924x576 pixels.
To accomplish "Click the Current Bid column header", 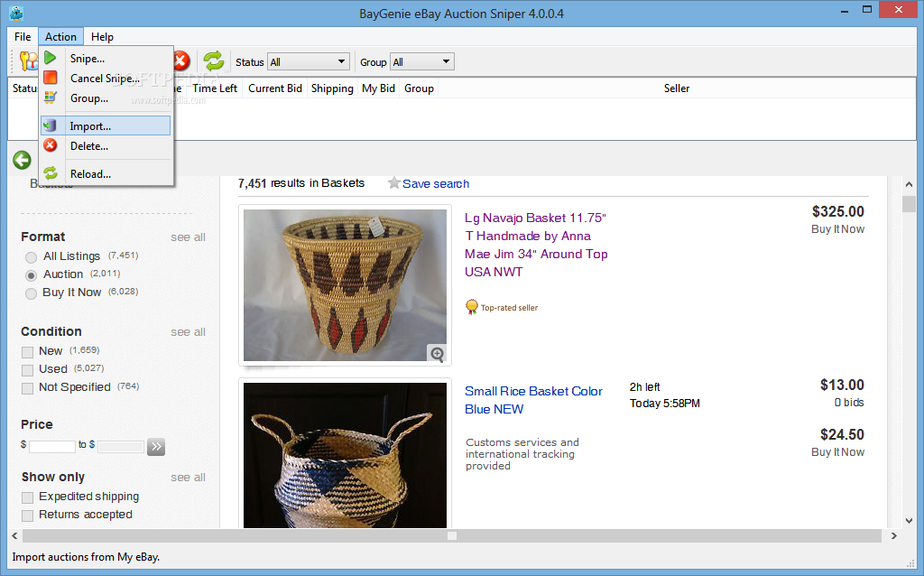I will [274, 88].
